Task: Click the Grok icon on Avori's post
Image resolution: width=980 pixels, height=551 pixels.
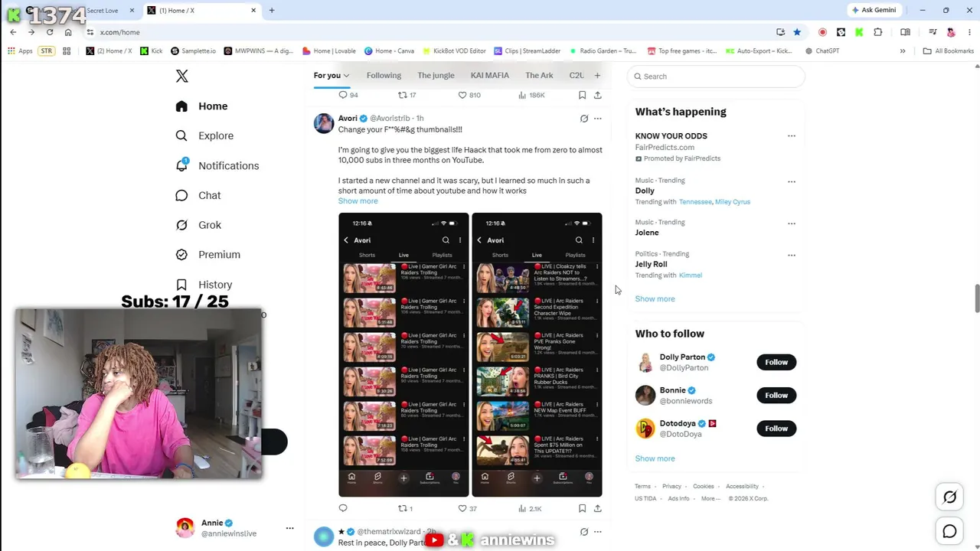Action: pyautogui.click(x=584, y=119)
